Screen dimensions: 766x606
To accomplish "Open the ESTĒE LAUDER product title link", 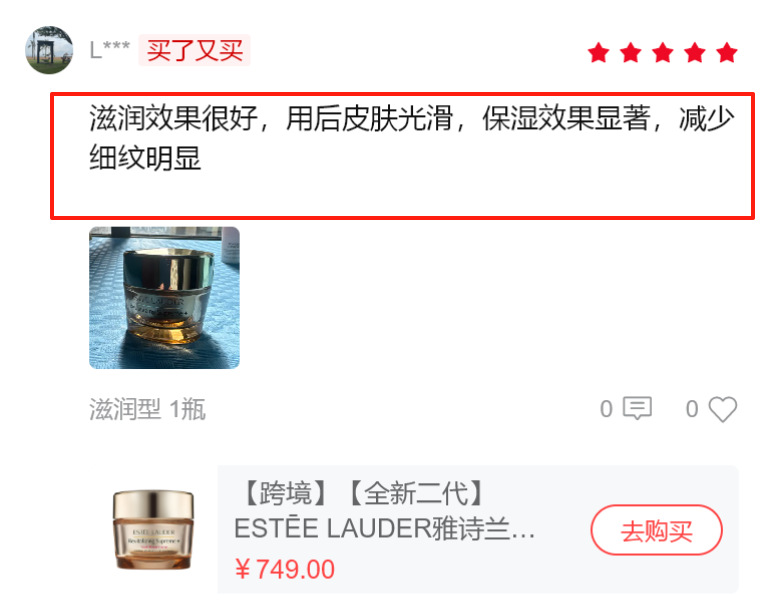I will [x=384, y=529].
